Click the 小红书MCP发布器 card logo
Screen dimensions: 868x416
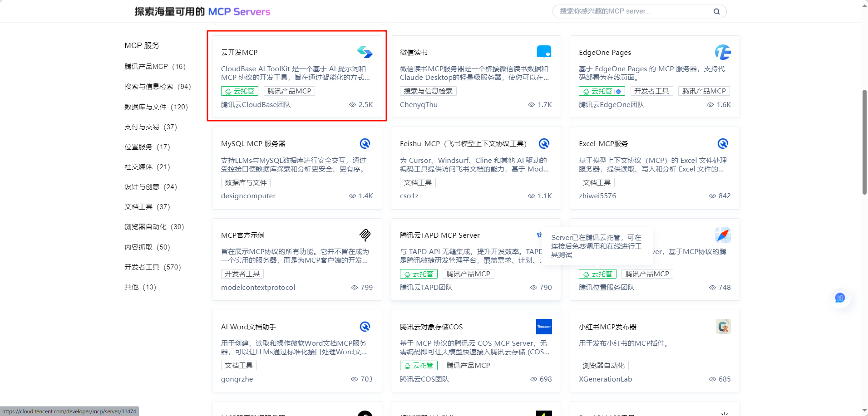[723, 327]
